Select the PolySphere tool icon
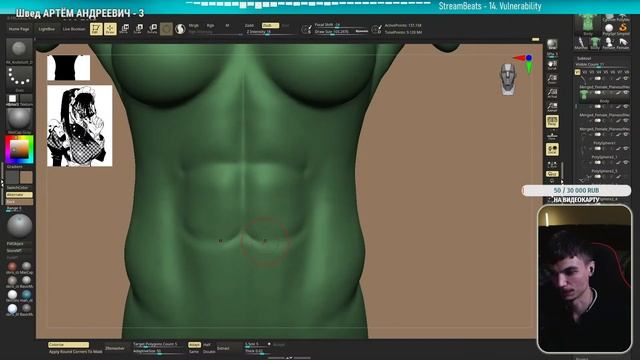The image size is (640, 360). point(609,29)
